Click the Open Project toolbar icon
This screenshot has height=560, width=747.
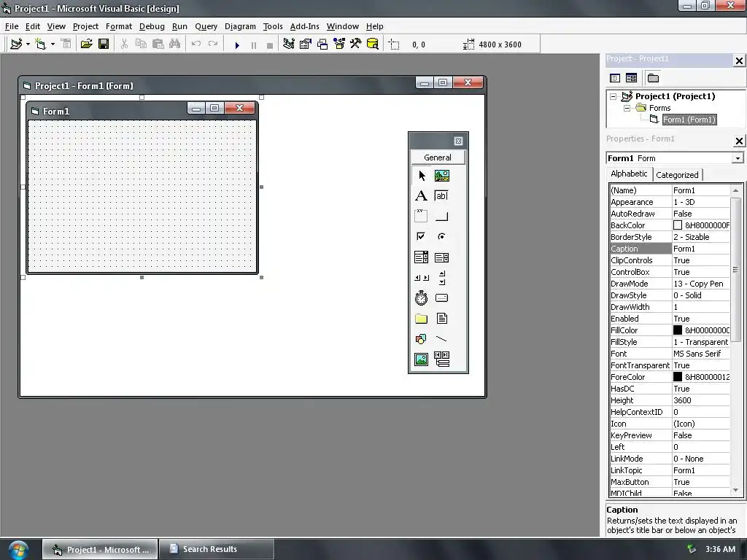pos(86,44)
